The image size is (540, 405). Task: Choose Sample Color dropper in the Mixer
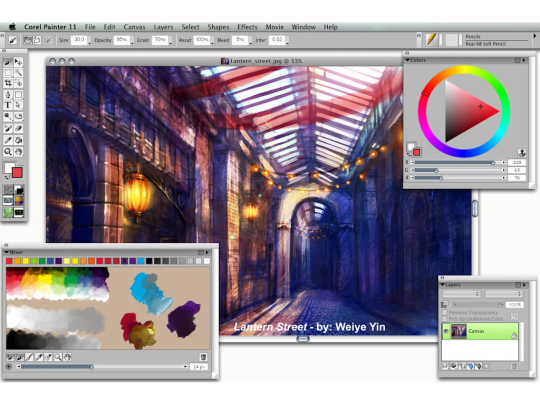(39, 357)
